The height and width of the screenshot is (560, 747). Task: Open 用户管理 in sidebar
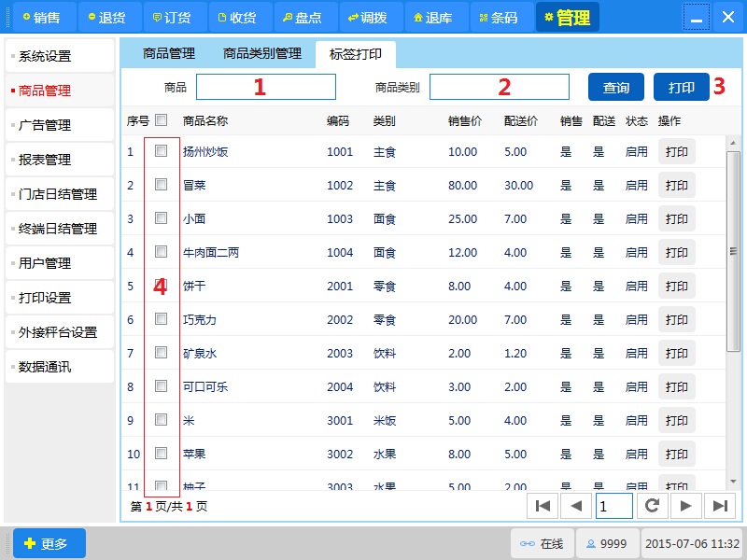60,263
